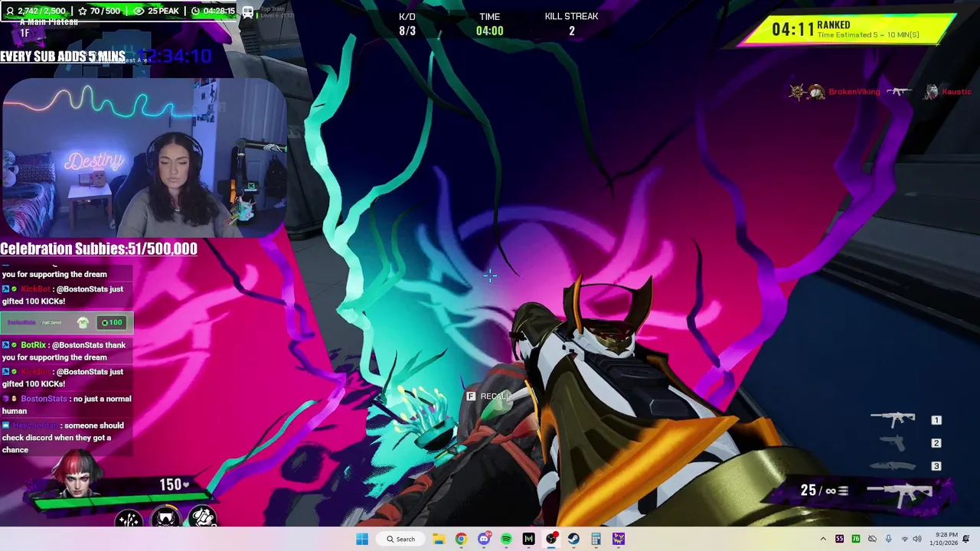Click BostonStats username in chat

pyautogui.click(x=44, y=399)
